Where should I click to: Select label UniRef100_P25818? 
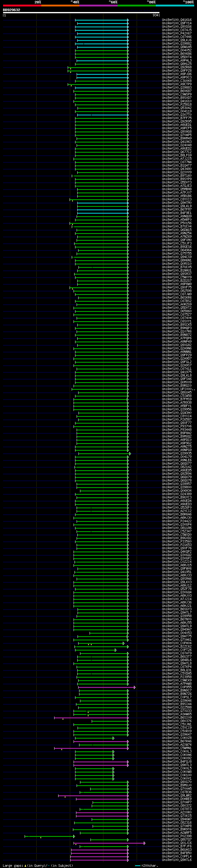[x=176, y=105]
